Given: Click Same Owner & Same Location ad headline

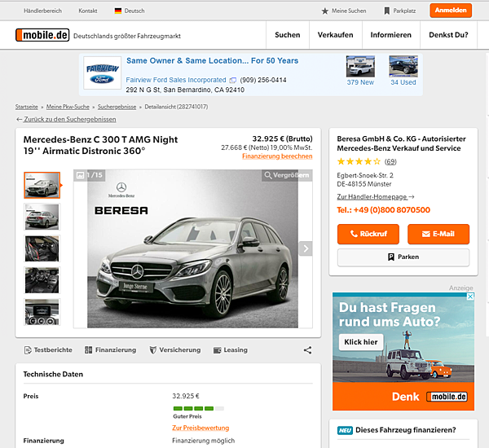Looking at the screenshot, I should click(x=213, y=61).
